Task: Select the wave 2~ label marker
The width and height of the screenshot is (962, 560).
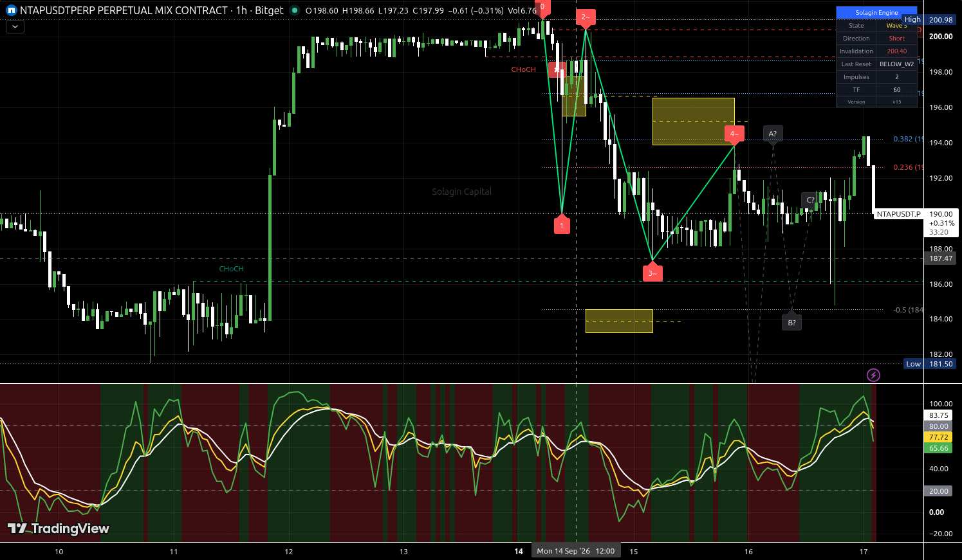Action: coord(586,19)
